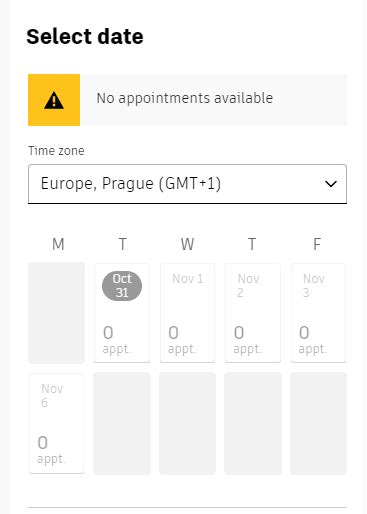The width and height of the screenshot is (367, 514).
Task: Click the Thursday header above Nov 2
Action: coord(252,244)
